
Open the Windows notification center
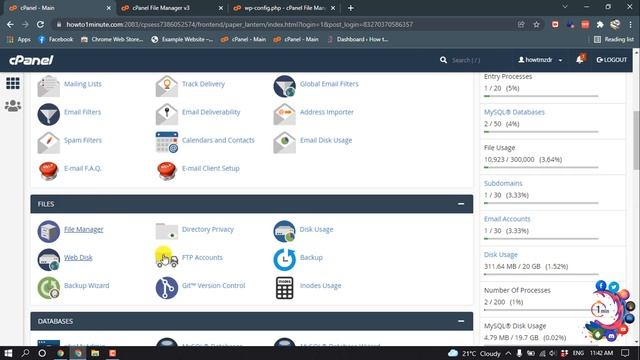click(x=625, y=353)
